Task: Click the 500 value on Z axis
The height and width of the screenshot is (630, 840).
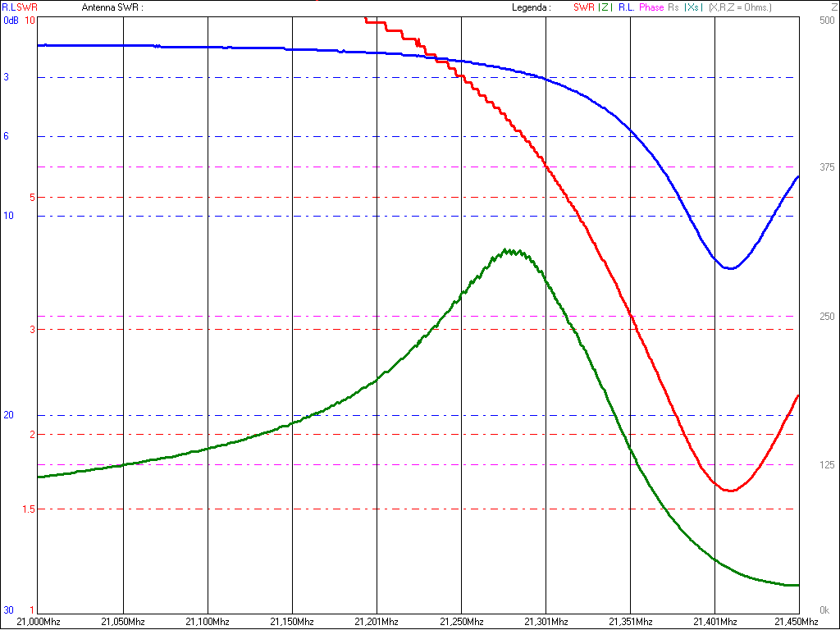Action: [827, 20]
